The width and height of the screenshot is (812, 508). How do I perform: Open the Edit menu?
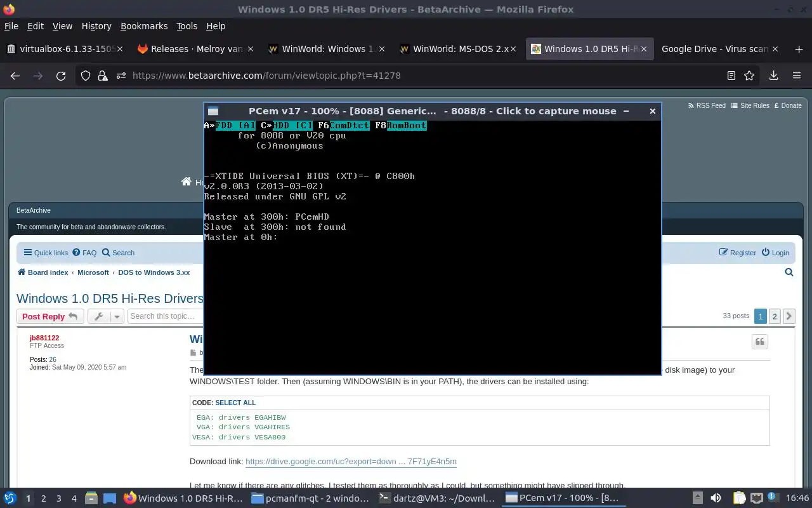click(36, 26)
